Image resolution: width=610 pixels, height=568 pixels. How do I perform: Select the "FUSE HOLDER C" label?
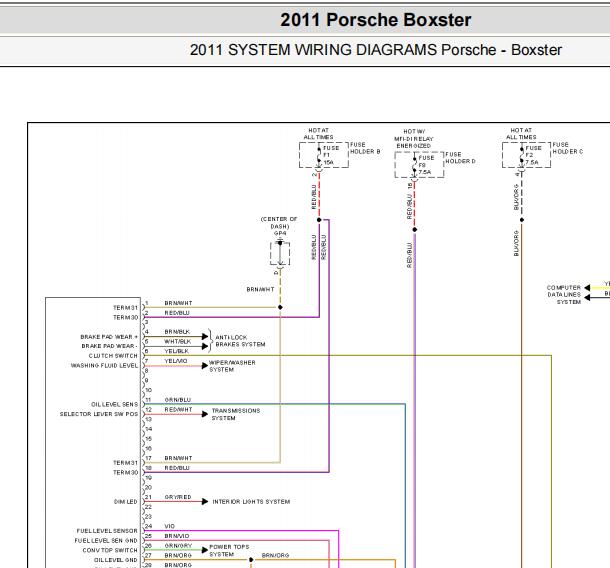tap(568, 148)
